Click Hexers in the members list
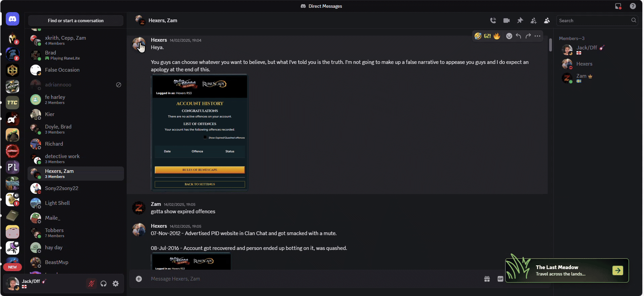Viewport: 644px width, 296px height. [x=598, y=64]
